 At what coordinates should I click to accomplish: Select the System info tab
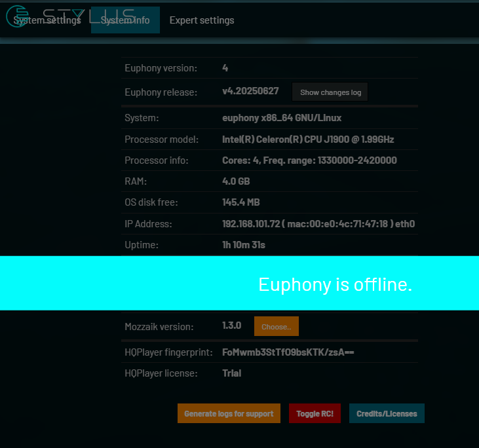coord(125,20)
